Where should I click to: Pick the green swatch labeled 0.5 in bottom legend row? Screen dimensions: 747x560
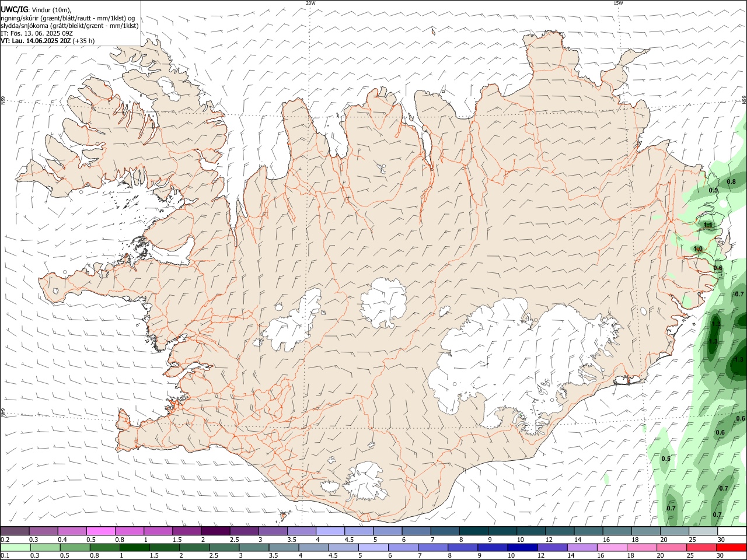[x=75, y=548]
